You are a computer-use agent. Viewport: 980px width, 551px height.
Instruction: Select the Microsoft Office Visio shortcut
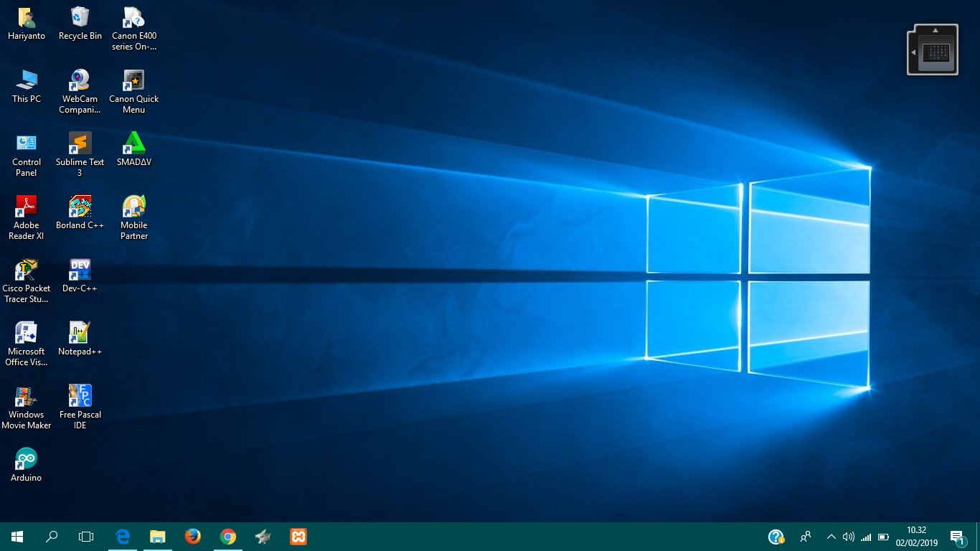click(27, 344)
